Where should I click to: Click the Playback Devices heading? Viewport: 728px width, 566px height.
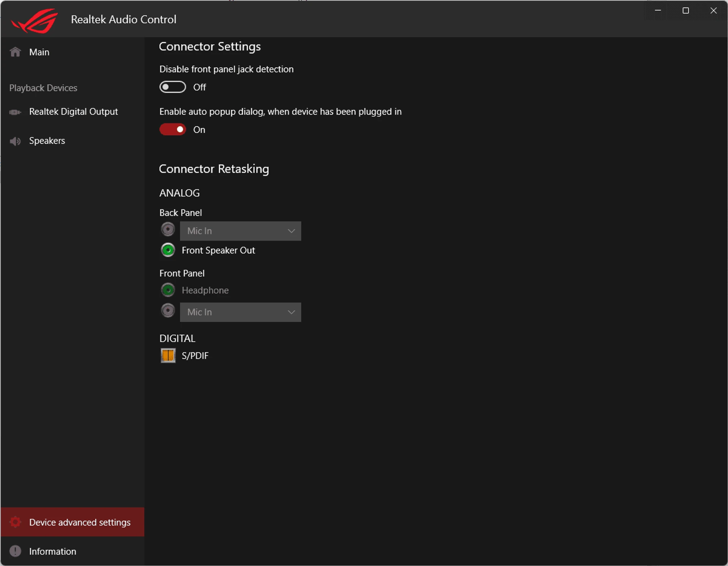43,88
